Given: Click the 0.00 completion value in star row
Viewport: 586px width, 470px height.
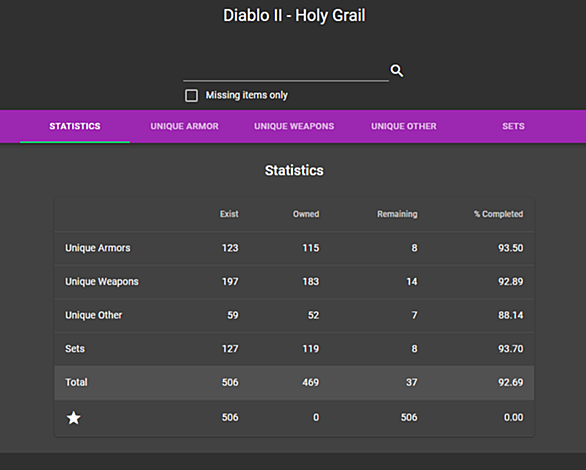Looking at the screenshot, I should click(513, 417).
